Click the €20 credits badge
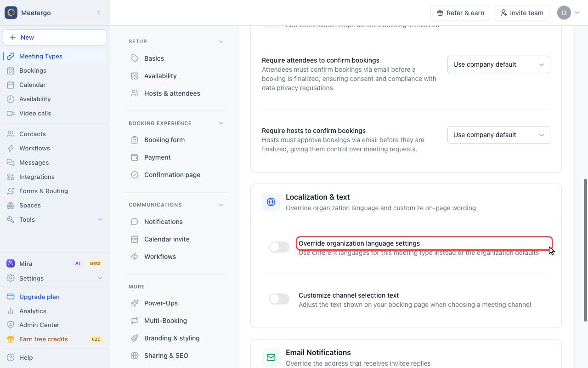588x368 pixels. 96,339
